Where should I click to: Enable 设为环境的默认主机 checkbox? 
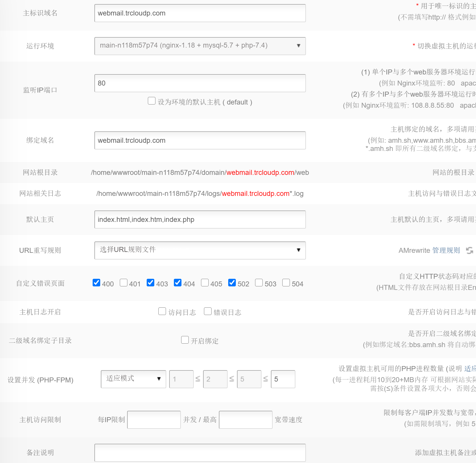152,101
